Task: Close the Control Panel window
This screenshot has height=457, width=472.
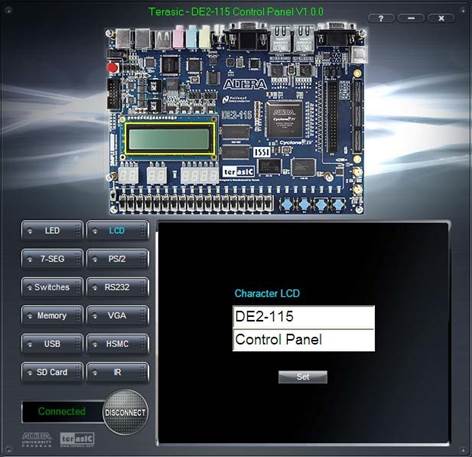Action: [441, 18]
